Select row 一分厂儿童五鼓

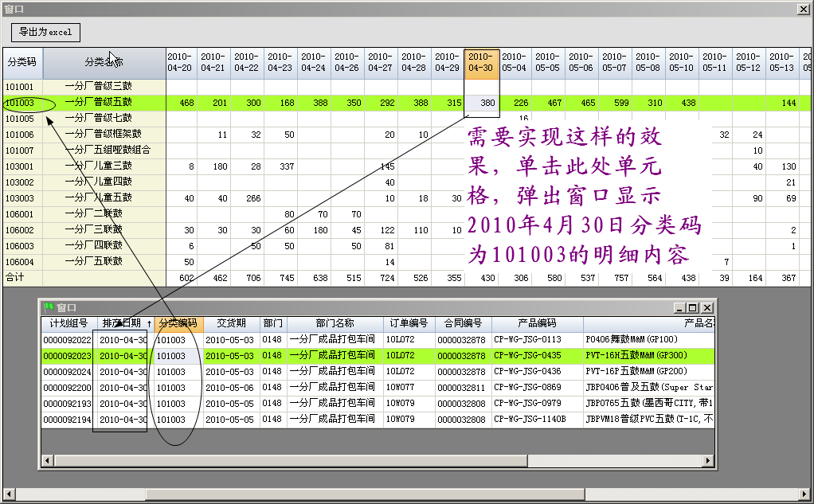[x=98, y=198]
